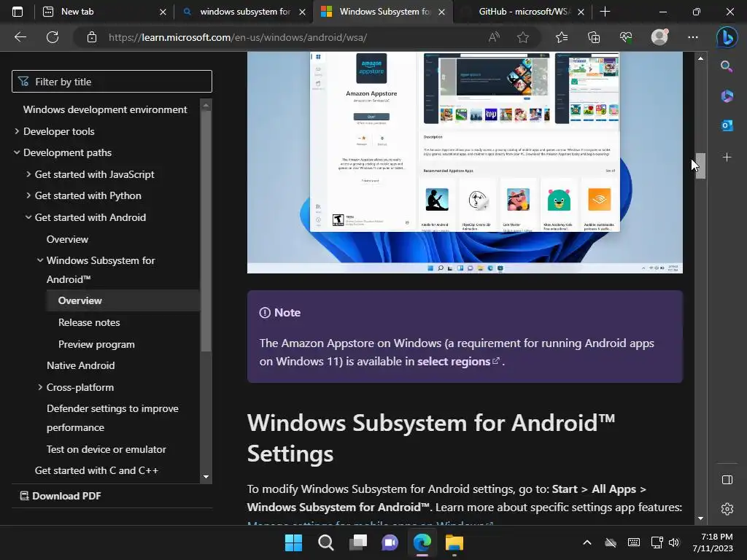Add a new sidebar app
Image resolution: width=747 pixels, height=560 pixels.
pyautogui.click(x=727, y=157)
